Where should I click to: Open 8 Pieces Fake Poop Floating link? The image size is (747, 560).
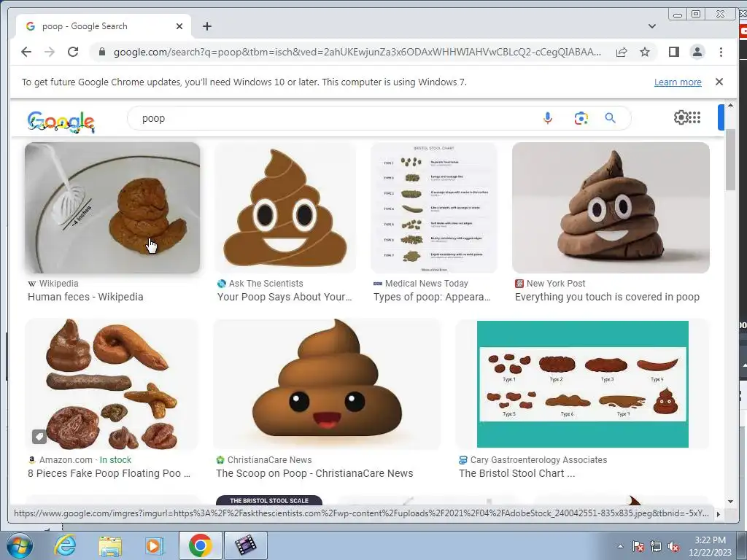coord(109,473)
